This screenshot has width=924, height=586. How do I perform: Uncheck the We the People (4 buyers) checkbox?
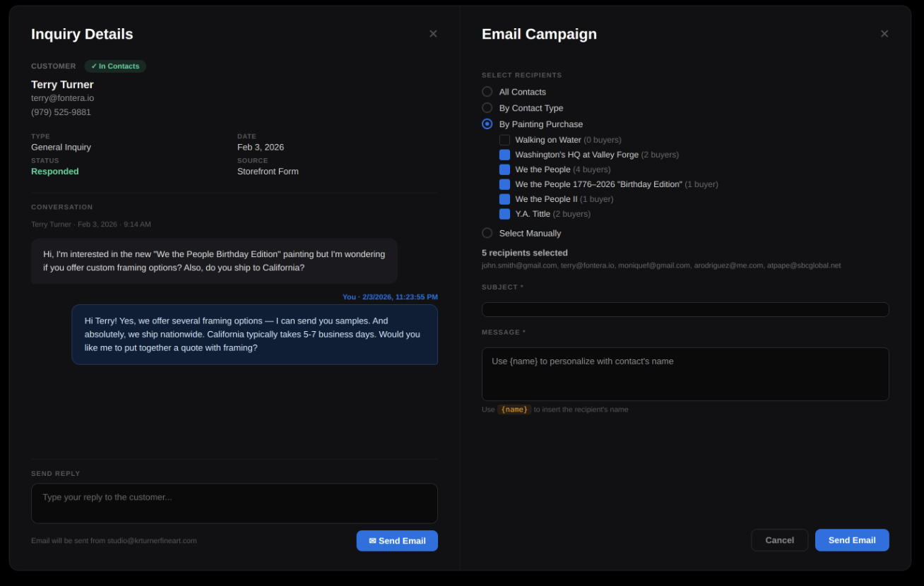coord(504,169)
